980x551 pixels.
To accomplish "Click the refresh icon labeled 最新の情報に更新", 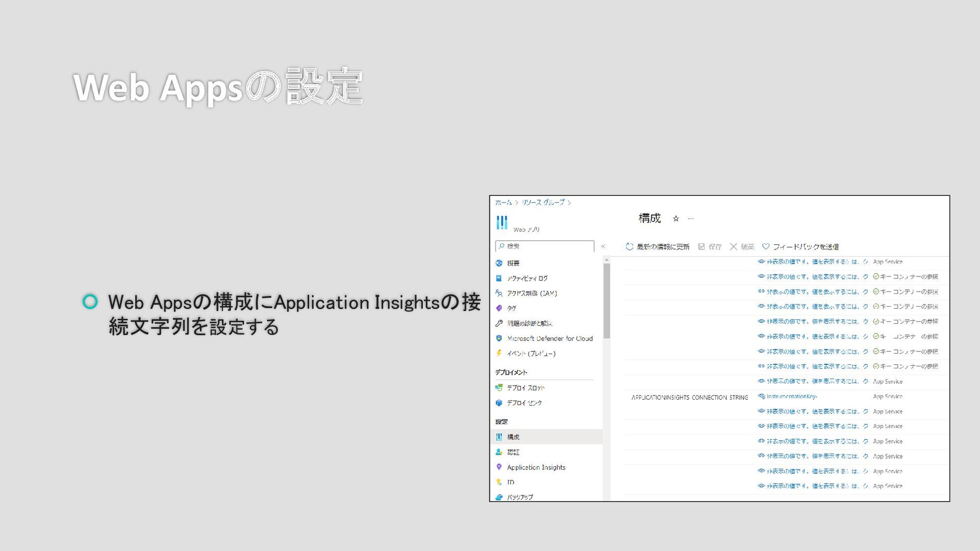I will 629,247.
